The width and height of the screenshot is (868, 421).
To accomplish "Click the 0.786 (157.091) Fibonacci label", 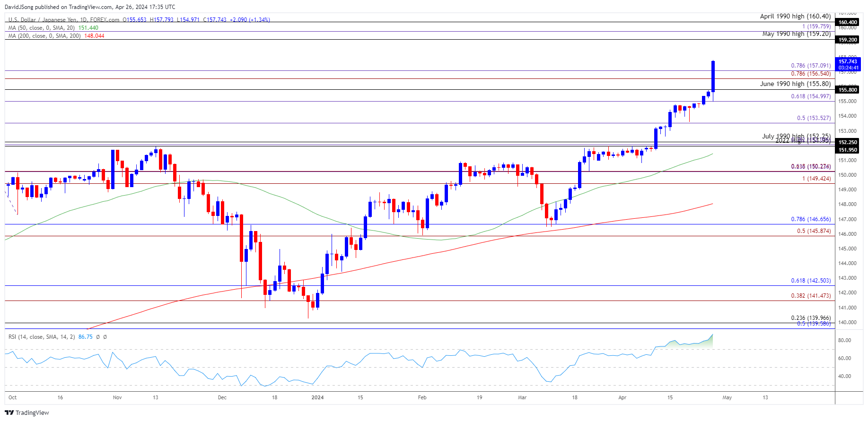I will [x=811, y=66].
